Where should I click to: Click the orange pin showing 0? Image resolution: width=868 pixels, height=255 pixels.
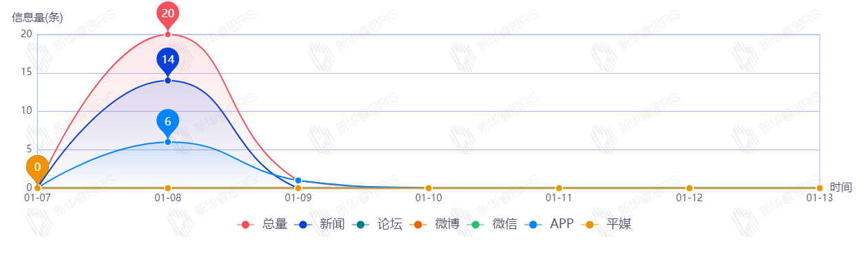click(37, 167)
